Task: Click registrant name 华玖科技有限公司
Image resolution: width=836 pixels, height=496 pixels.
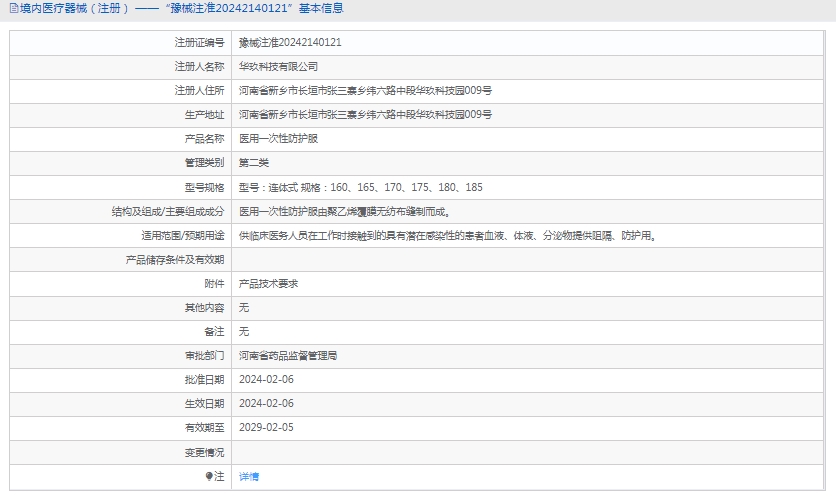Action: pyautogui.click(x=278, y=67)
